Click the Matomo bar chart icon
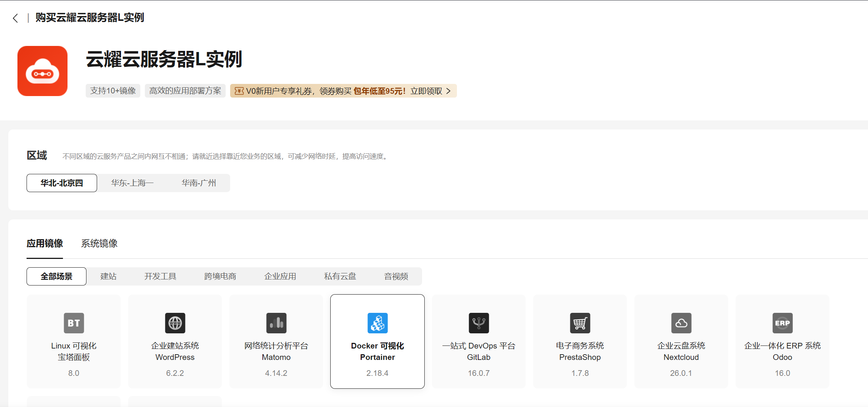The height and width of the screenshot is (407, 868). pyautogui.click(x=276, y=323)
